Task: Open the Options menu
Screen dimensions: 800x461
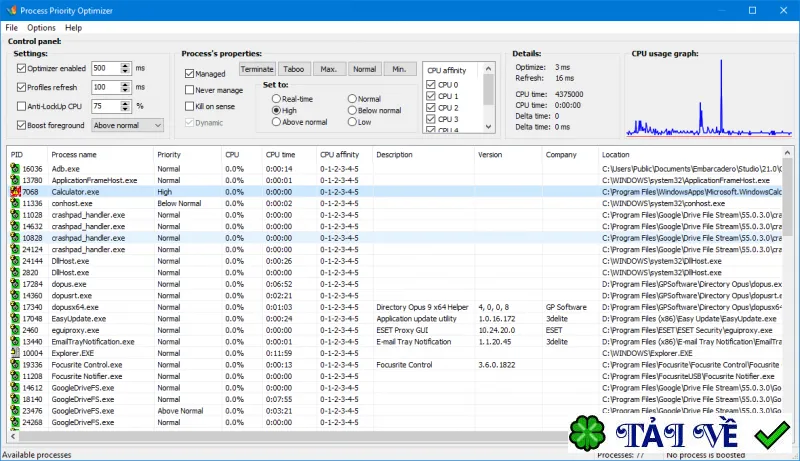Action: click(x=41, y=28)
